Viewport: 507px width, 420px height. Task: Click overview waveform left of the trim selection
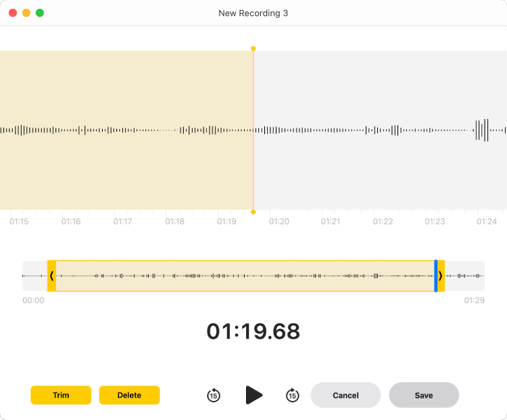pos(34,276)
